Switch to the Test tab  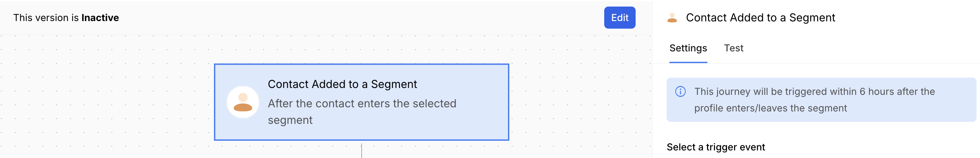[x=733, y=48]
